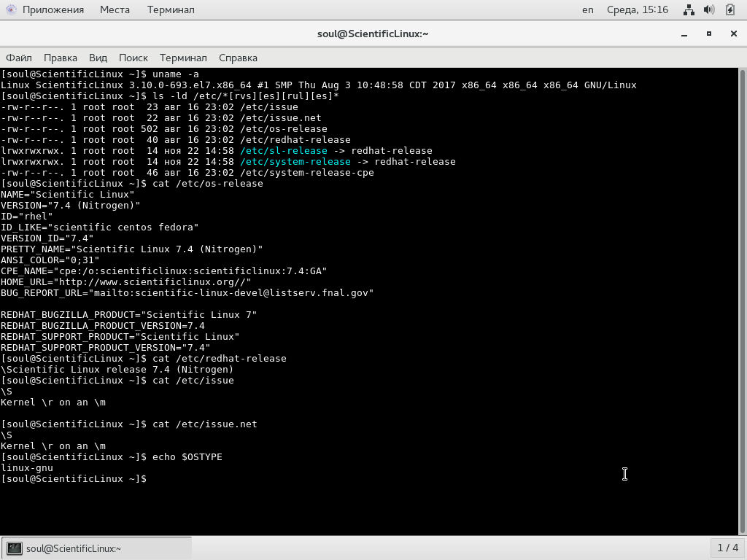Click the /etc/redhat-release file in listing

click(x=295, y=139)
